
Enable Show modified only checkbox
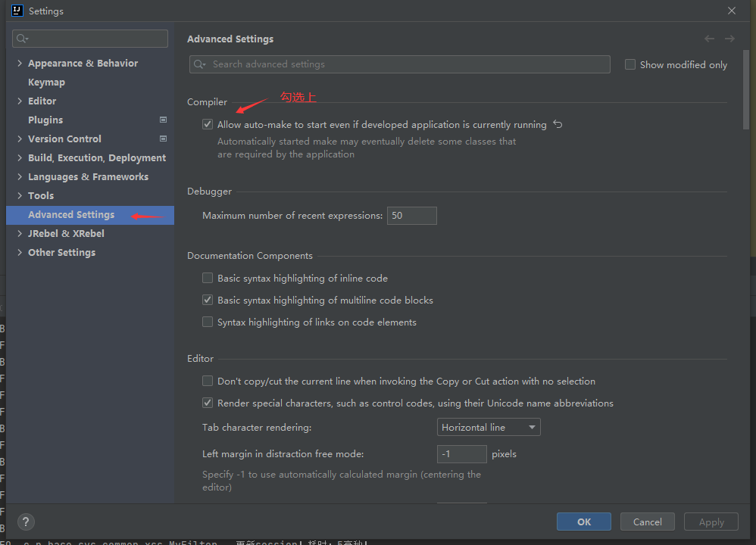point(630,64)
